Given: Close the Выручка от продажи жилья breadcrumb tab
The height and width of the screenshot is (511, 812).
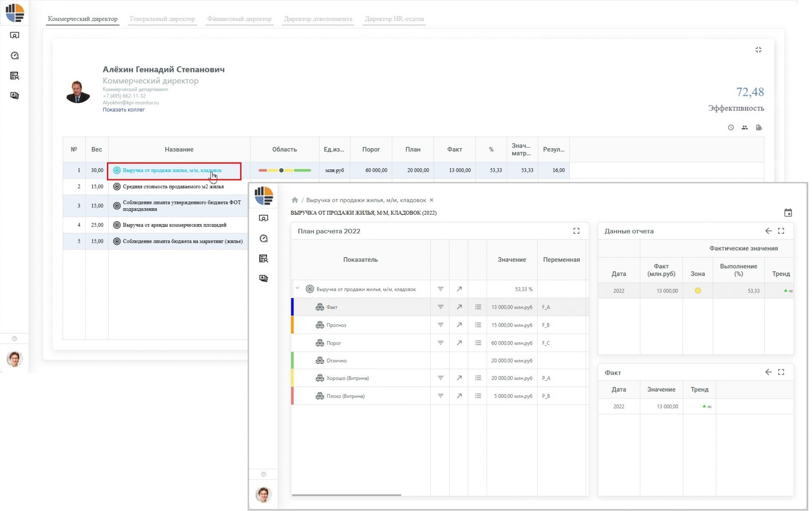Looking at the screenshot, I should coord(431,200).
